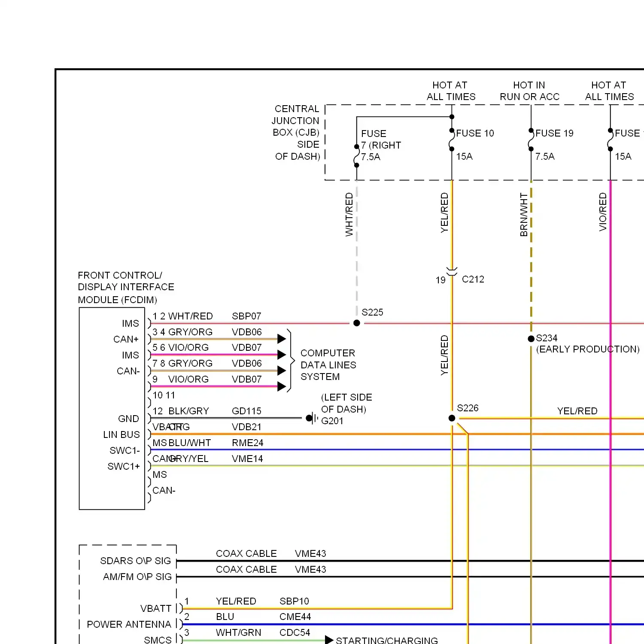Click the VME14 circuit code
This screenshot has height=644, width=644.
coord(247,459)
